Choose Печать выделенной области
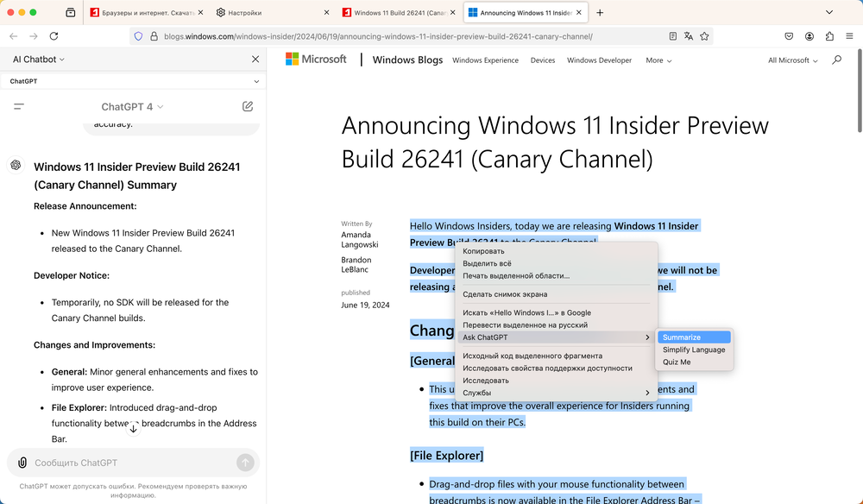The image size is (863, 504). pyautogui.click(x=557, y=275)
